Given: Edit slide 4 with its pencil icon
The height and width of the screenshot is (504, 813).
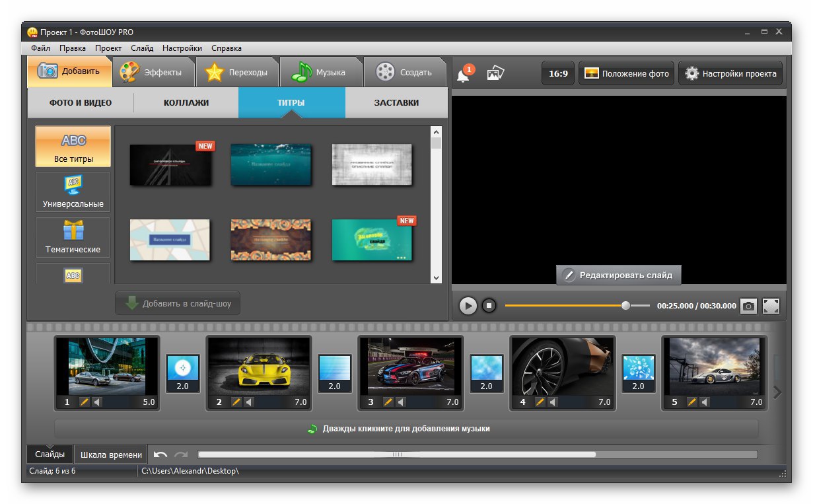Looking at the screenshot, I should click(x=540, y=402).
